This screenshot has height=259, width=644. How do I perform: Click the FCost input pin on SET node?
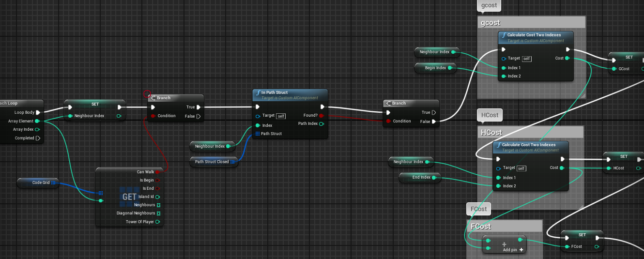pos(567,246)
